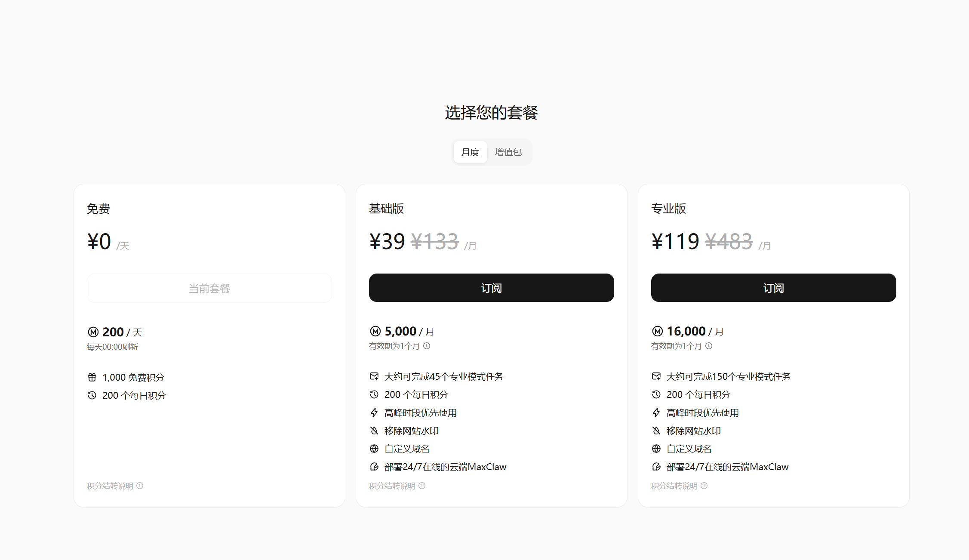Subscribe to the 专业版 plan
This screenshot has height=560, width=969.
point(773,288)
